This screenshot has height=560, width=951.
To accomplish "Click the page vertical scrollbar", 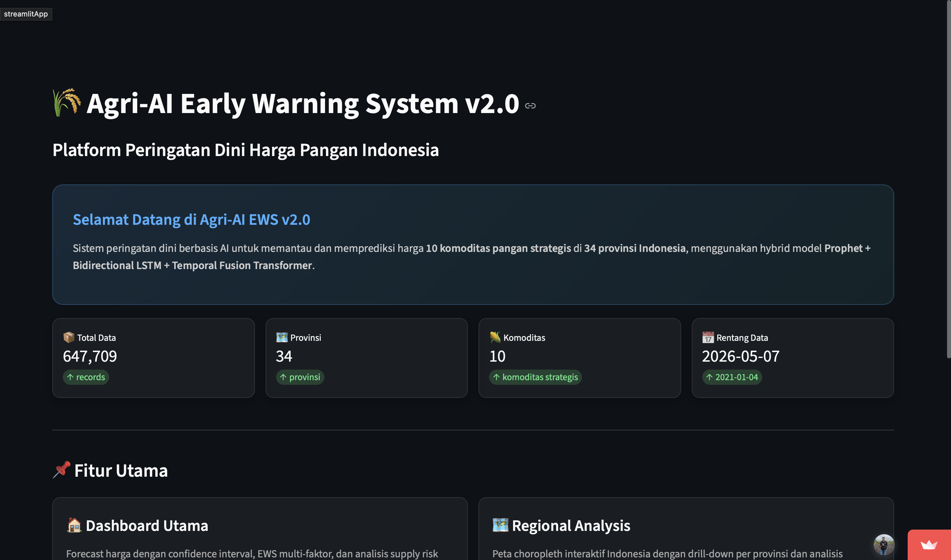I will (948, 179).
